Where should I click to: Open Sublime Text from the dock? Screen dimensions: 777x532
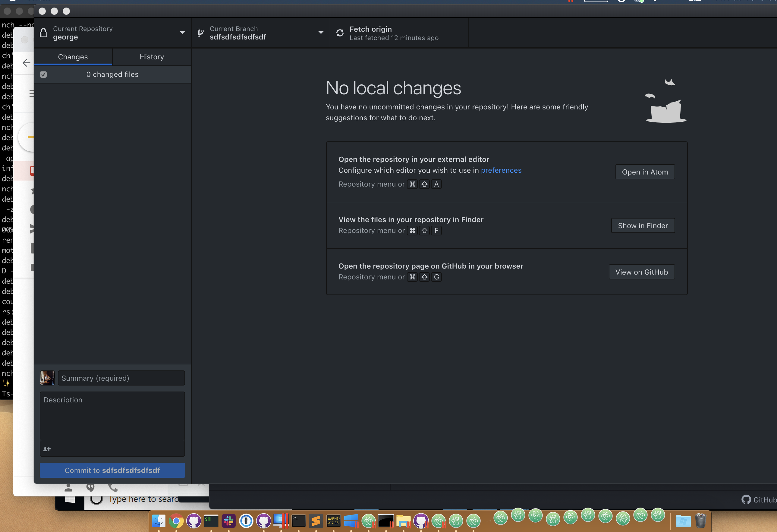click(316, 521)
